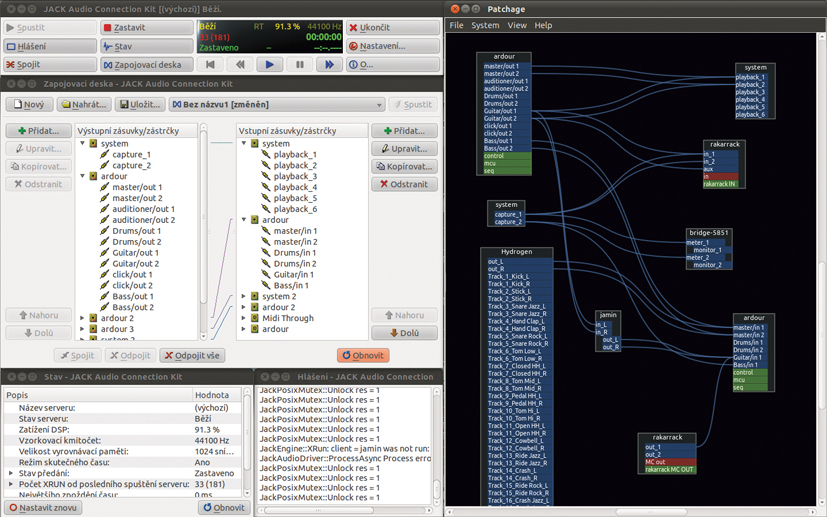The image size is (827, 517).
Task: Collapse output ardour tree node
Action: 82,176
